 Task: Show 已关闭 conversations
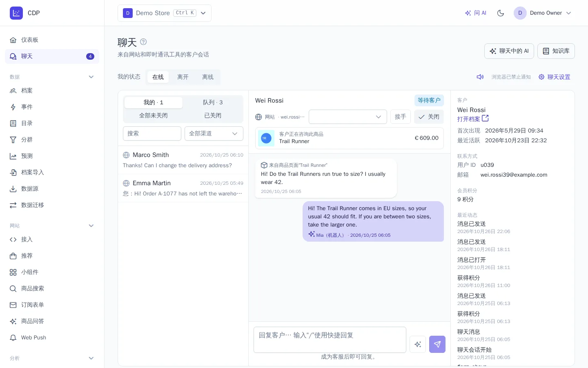point(213,116)
